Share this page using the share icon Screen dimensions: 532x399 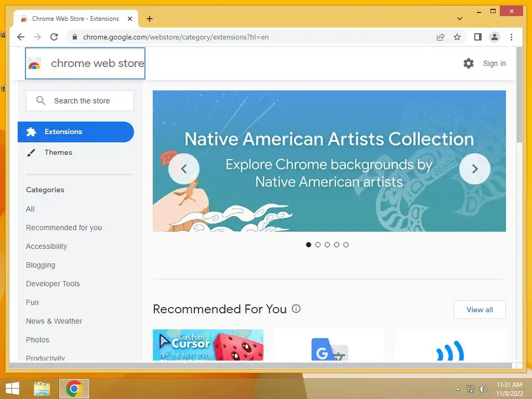click(x=441, y=37)
